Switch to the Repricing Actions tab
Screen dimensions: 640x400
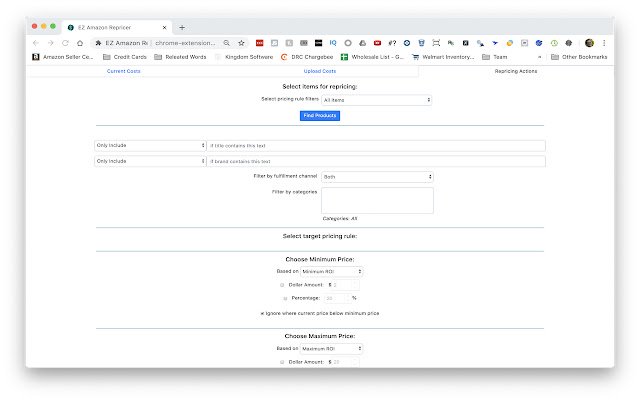[516, 71]
